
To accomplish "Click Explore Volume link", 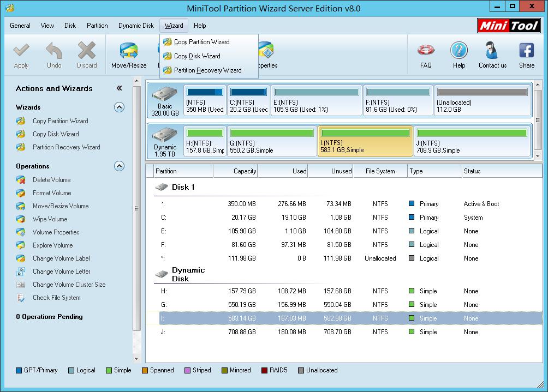I will [53, 245].
